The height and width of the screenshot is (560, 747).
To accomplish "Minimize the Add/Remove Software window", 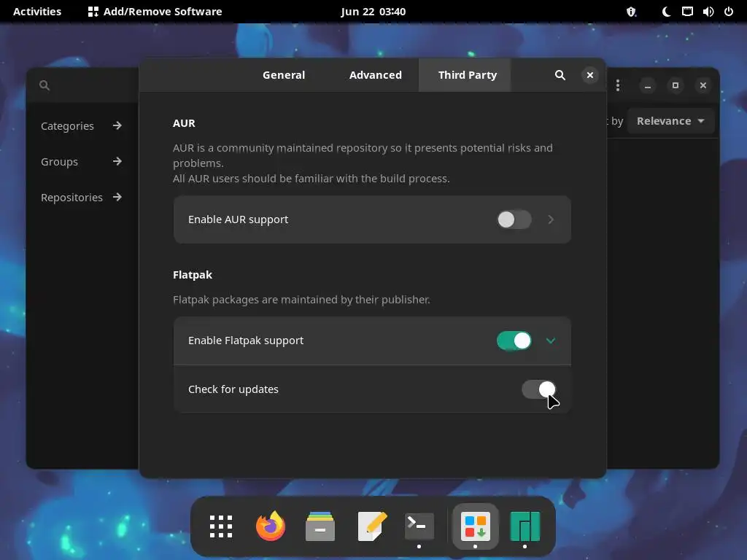I will pyautogui.click(x=648, y=86).
